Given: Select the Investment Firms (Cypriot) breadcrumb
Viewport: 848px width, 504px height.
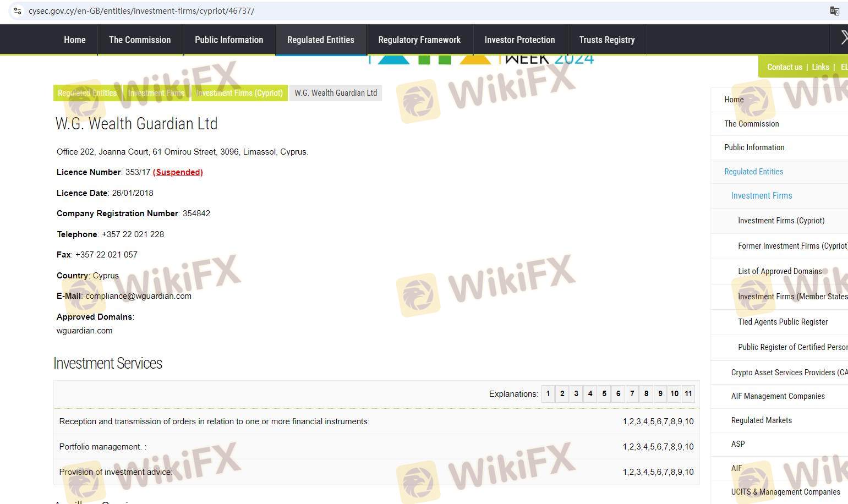Looking at the screenshot, I should coord(239,93).
